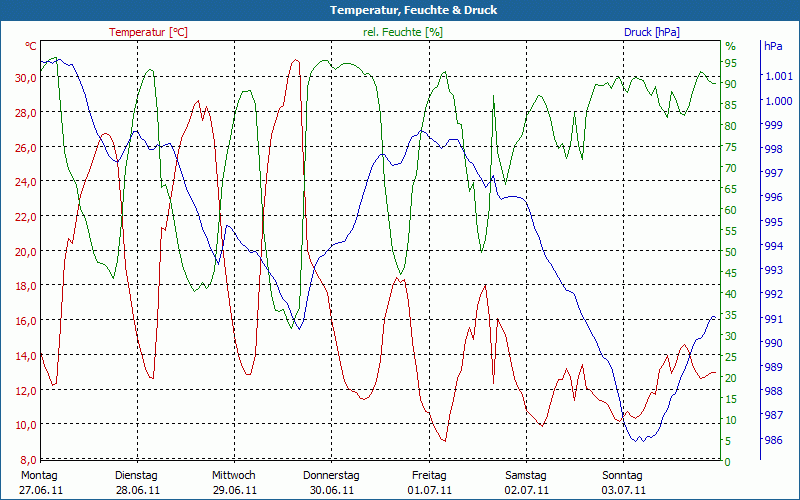Click the '8,0' temperature axis value

point(29,460)
